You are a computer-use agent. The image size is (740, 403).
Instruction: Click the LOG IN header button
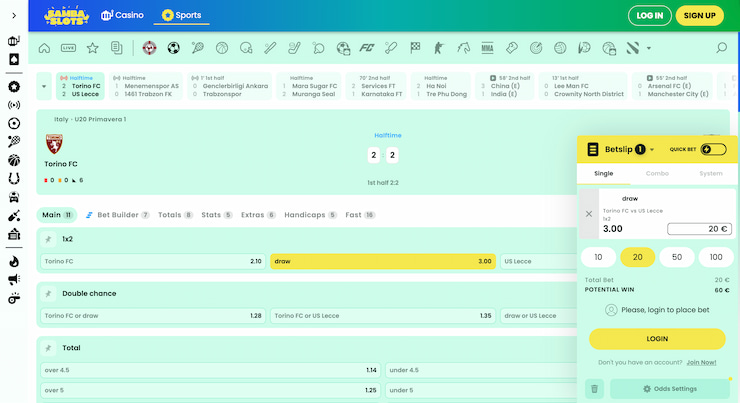(650, 16)
